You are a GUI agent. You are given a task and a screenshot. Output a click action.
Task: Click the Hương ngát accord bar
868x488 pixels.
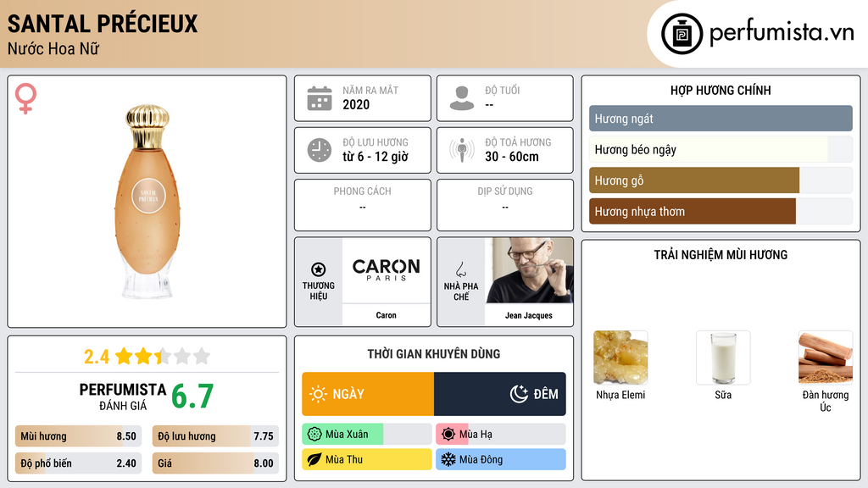pos(721,119)
